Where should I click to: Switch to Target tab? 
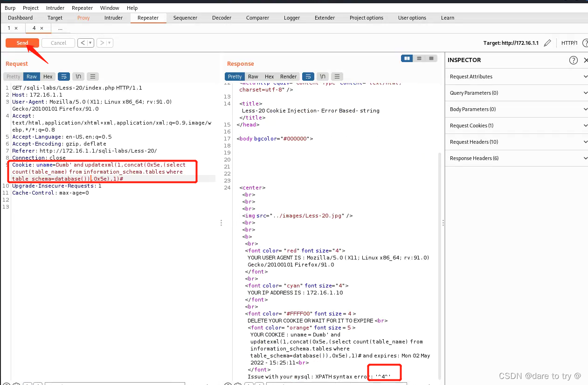coord(55,18)
